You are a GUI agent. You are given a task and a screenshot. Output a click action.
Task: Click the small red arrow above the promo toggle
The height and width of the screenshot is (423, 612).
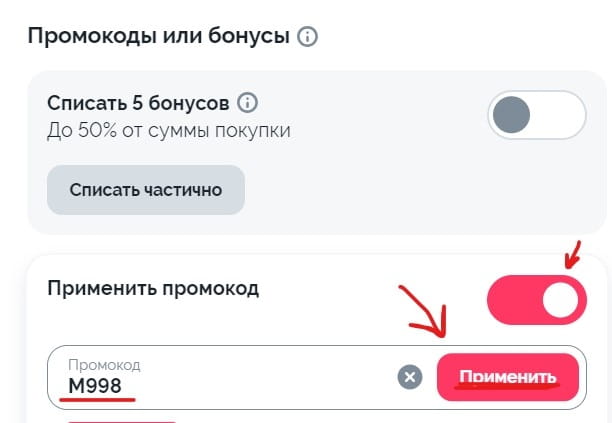coord(573,255)
